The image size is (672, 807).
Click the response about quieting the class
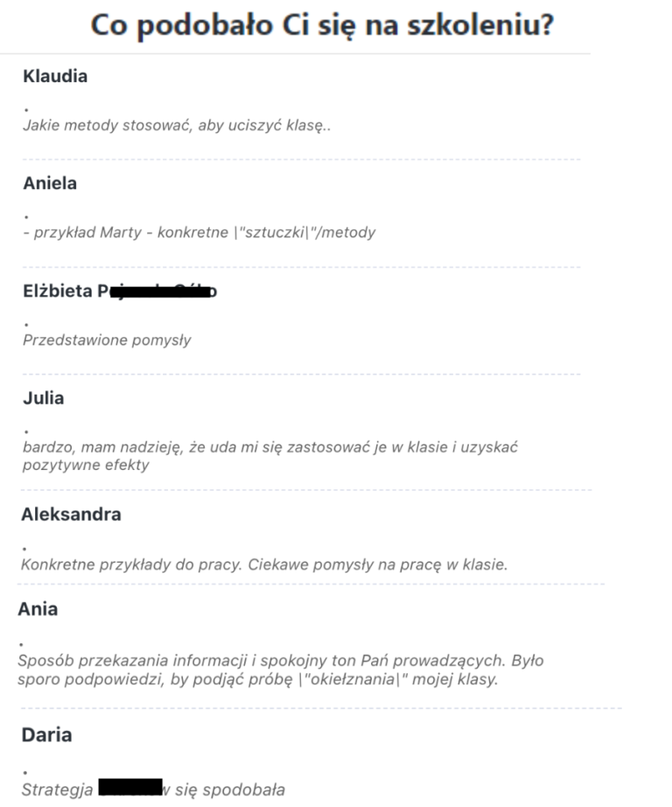176,125
